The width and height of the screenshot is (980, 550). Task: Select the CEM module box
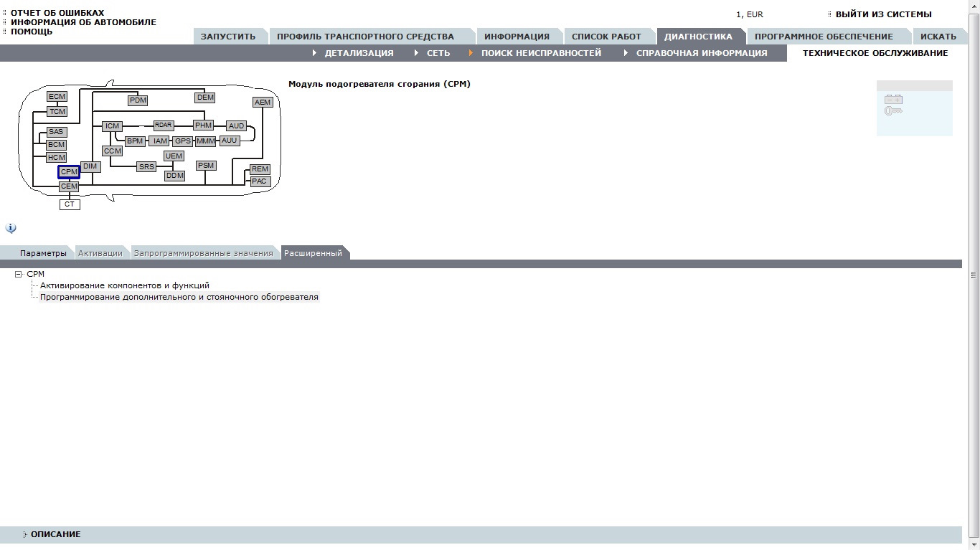pyautogui.click(x=69, y=186)
